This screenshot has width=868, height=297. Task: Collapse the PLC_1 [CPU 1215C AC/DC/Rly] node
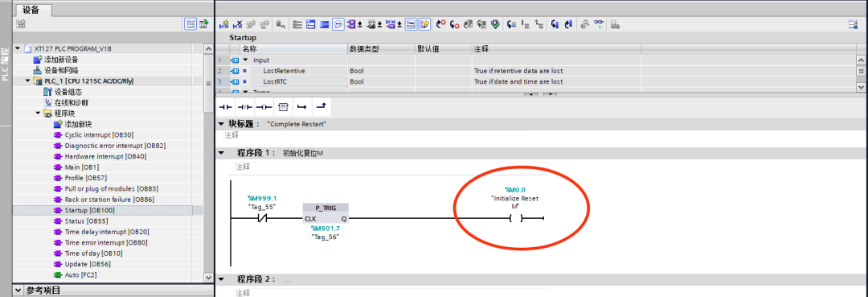click(x=28, y=81)
